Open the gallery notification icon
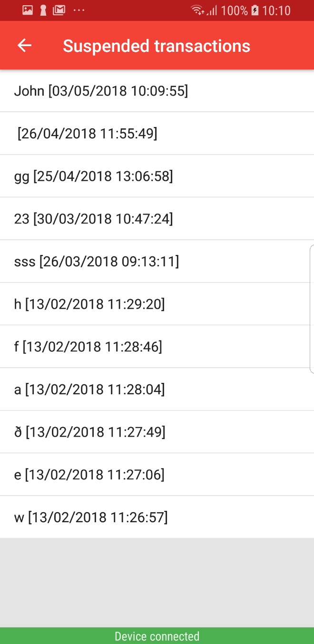Image resolution: width=314 pixels, height=644 pixels. 28,10
